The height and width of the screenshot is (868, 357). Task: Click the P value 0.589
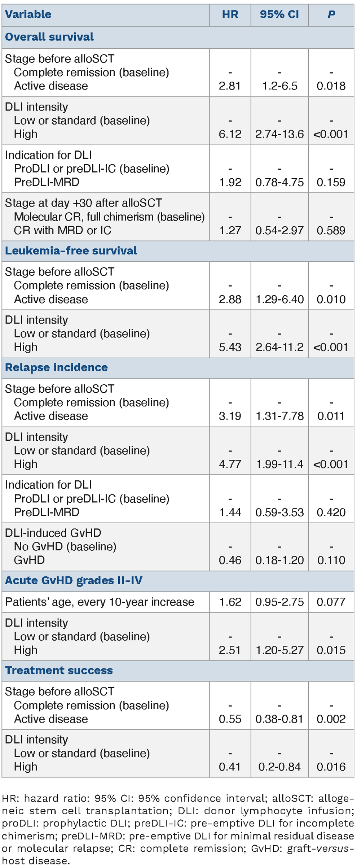(331, 230)
